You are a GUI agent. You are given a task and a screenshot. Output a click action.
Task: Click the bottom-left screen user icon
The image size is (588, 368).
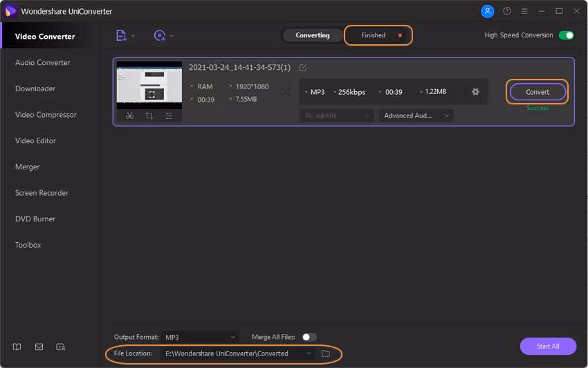coord(61,347)
